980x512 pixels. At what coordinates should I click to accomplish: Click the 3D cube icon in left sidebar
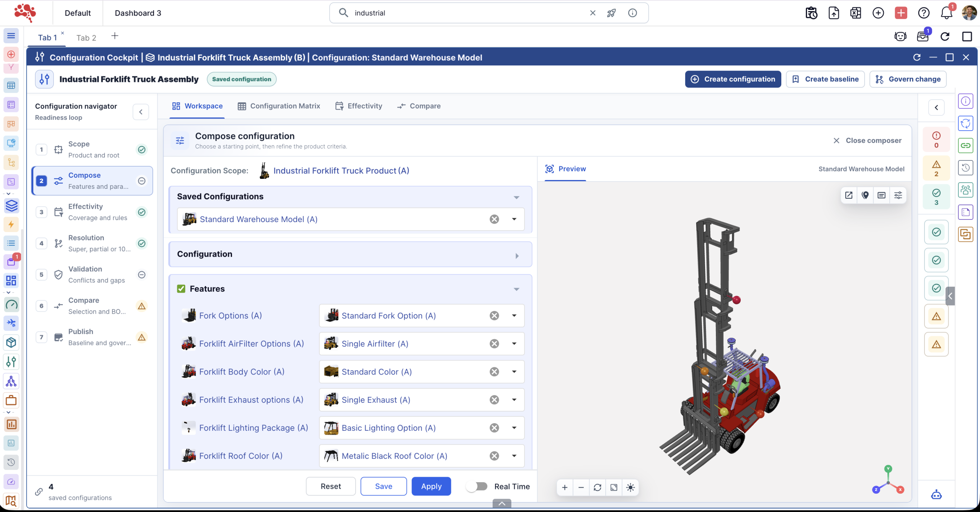coord(11,342)
